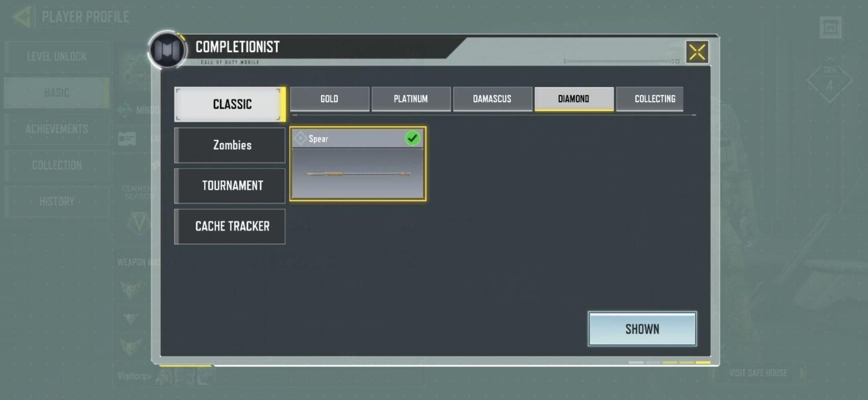
Task: Go back using Player Profile arrow
Action: tap(23, 17)
